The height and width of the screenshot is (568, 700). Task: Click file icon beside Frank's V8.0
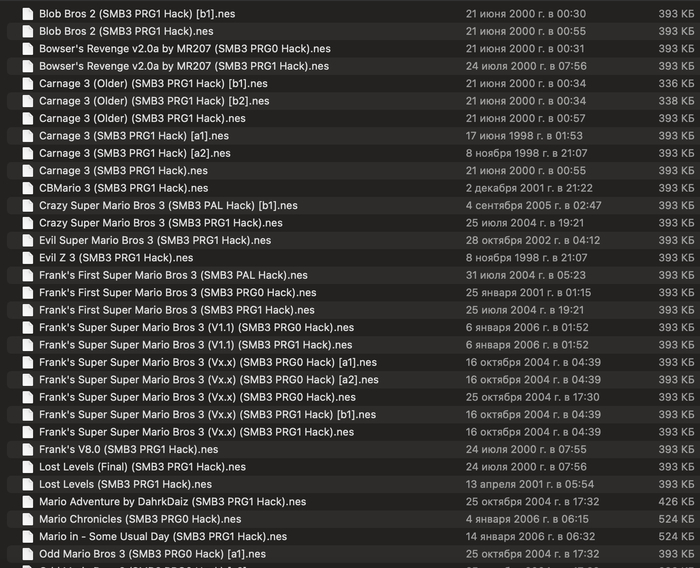point(28,449)
